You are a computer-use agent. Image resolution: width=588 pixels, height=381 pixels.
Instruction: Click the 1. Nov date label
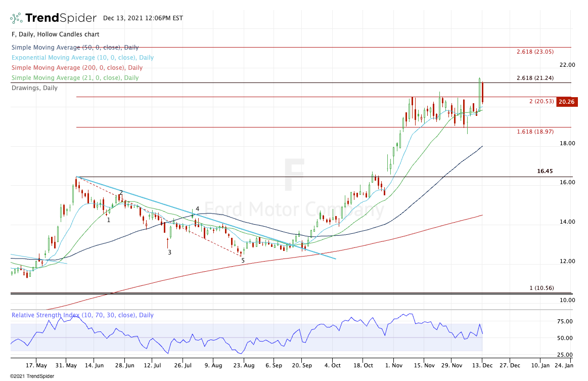click(394, 366)
